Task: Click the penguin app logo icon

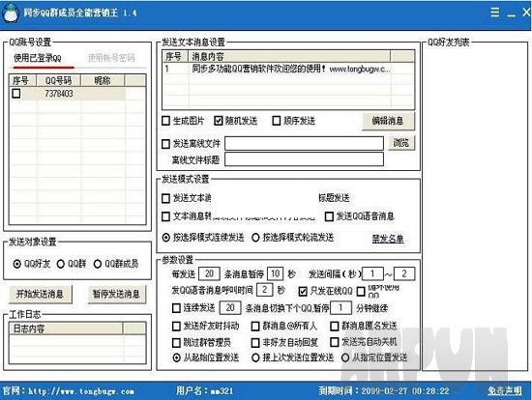Action: click(x=11, y=13)
